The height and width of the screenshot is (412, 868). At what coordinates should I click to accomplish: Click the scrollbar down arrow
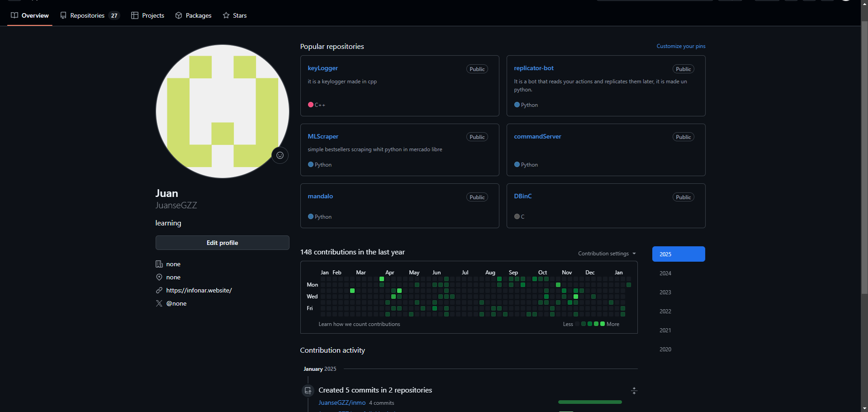coord(864,408)
